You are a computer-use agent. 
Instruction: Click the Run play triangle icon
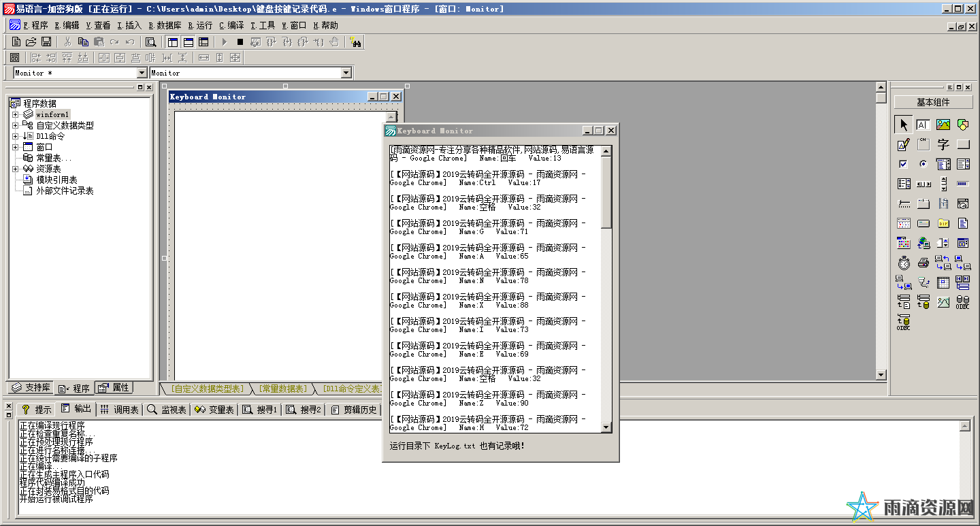[224, 42]
